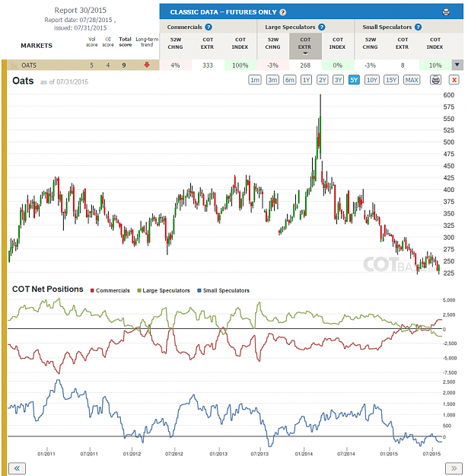Image resolution: width=468 pixels, height=476 pixels.
Task: Select the 10Y time range button
Action: 372,80
